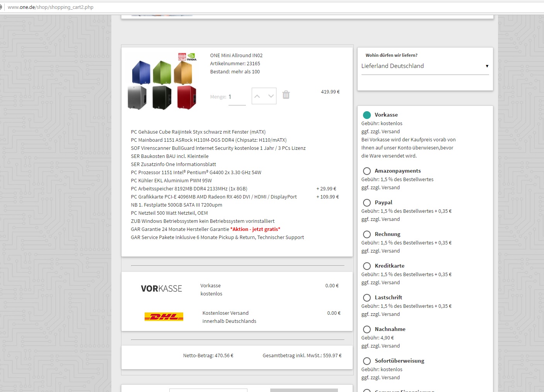Click the Radeon RX 460 Grafikkarte line
Screen dimensions: 544x392
[214, 197]
